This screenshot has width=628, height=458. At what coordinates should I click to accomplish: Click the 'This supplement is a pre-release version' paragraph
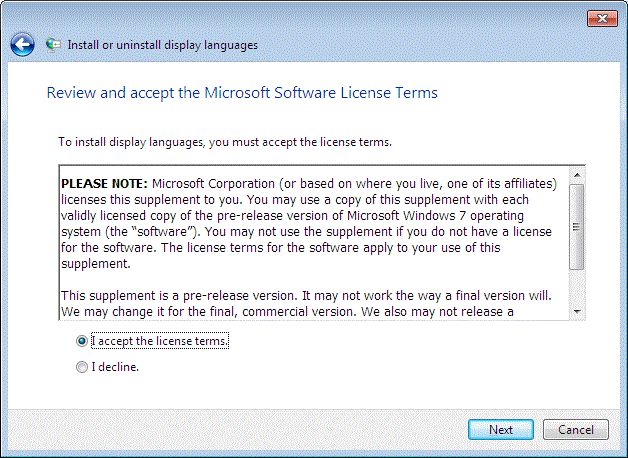[306, 304]
